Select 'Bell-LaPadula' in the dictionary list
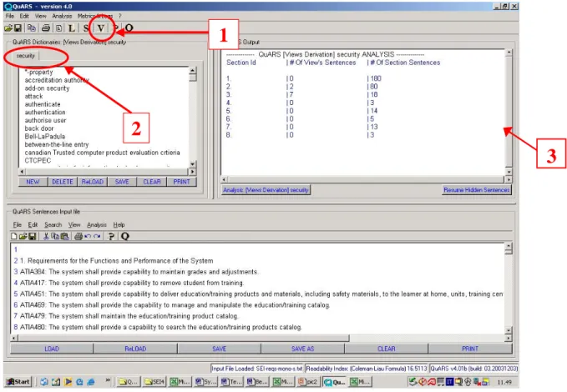 pos(45,137)
